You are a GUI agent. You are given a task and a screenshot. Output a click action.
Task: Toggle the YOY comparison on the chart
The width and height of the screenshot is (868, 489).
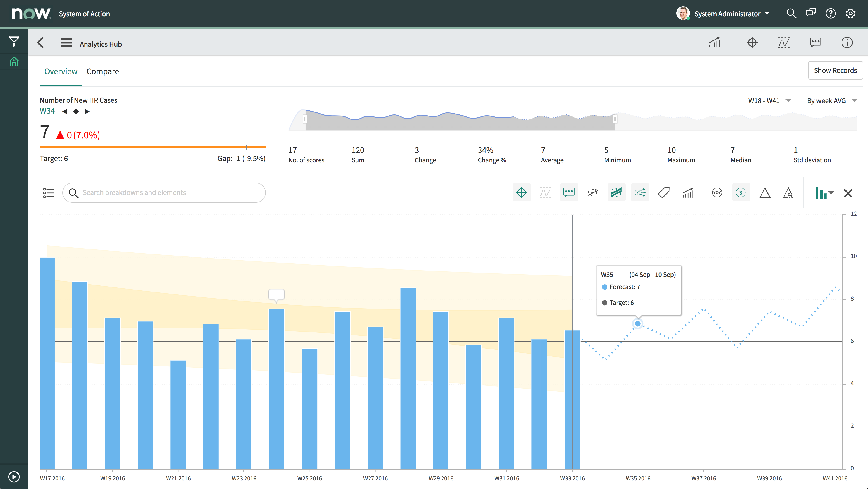coord(717,192)
